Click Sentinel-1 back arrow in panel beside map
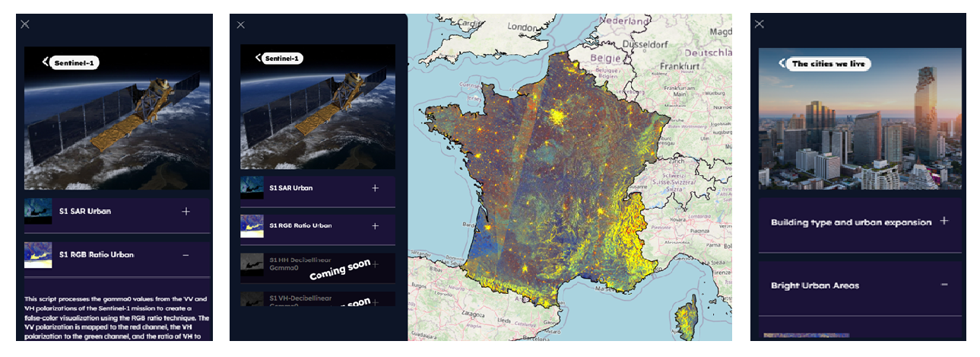The width and height of the screenshot is (980, 357). point(259,58)
